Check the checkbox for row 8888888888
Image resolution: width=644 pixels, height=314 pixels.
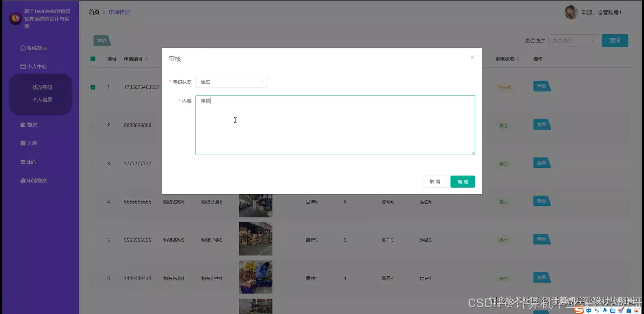pyautogui.click(x=93, y=125)
